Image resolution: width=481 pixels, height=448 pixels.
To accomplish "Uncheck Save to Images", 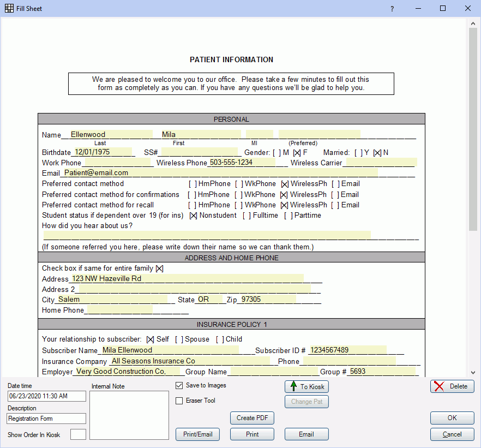I will [x=178, y=386].
